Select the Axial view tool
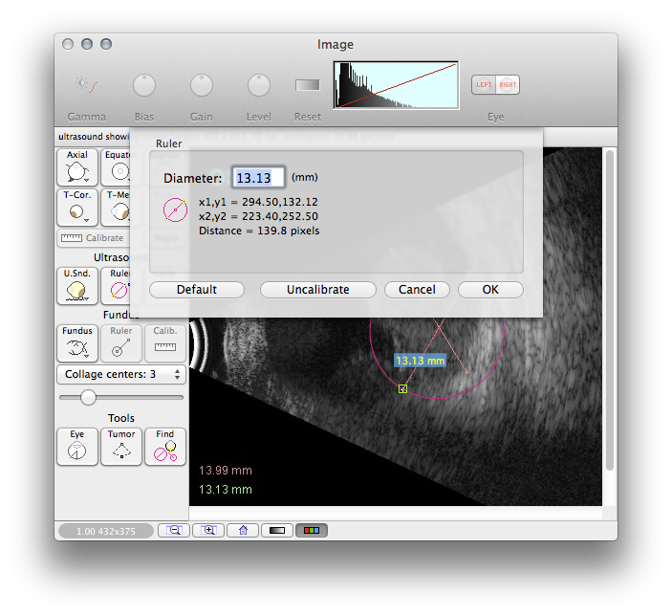672x616 pixels. pyautogui.click(x=77, y=166)
